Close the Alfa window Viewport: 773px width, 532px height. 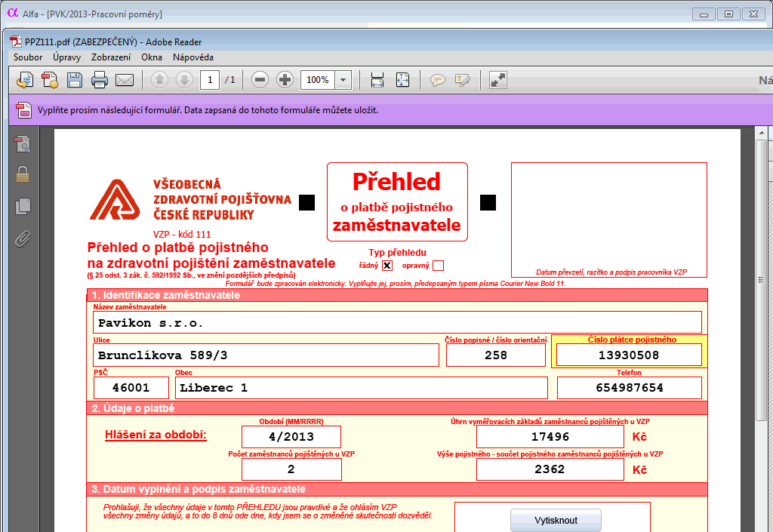pyautogui.click(x=753, y=14)
